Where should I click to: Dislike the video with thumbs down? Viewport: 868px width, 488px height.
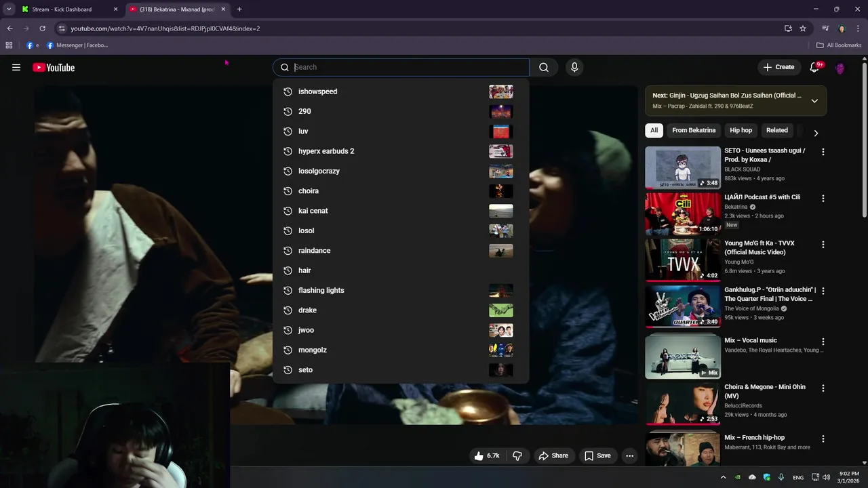point(517,455)
